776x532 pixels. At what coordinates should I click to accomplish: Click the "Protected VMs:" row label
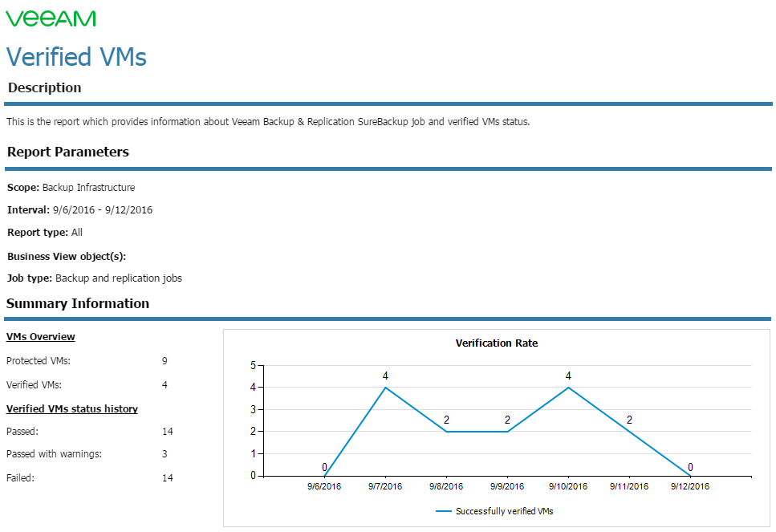38,361
